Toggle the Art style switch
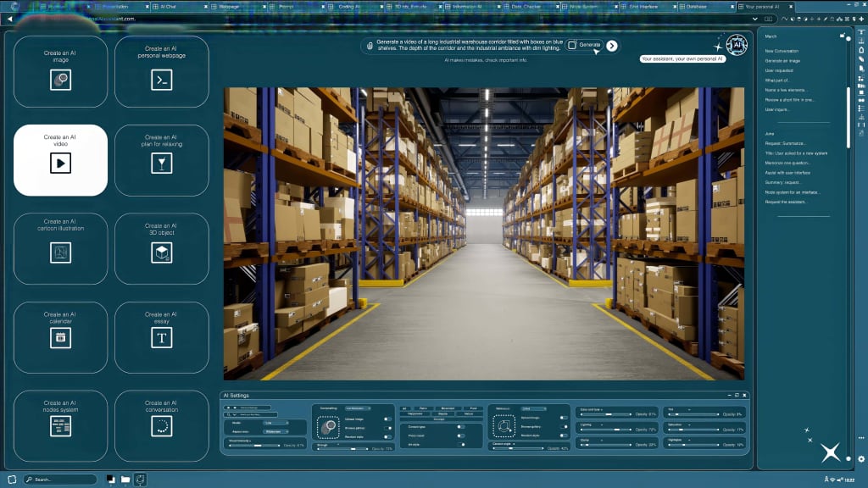868x488 pixels. coord(460,444)
